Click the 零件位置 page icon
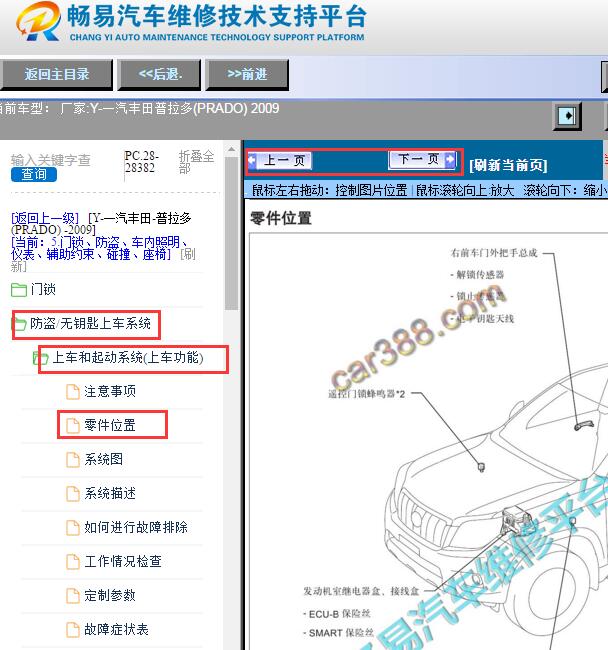608x650 pixels. [73, 426]
